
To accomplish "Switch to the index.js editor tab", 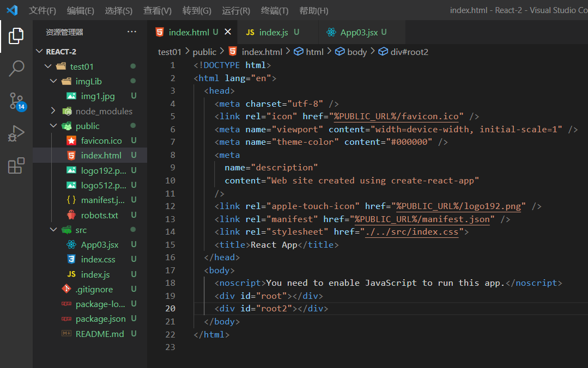I will point(273,32).
